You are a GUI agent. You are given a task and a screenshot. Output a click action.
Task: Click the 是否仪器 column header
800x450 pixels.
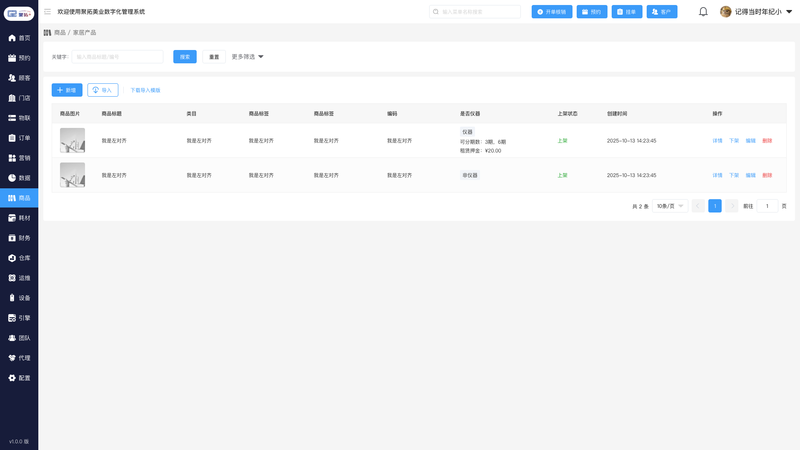pos(470,114)
